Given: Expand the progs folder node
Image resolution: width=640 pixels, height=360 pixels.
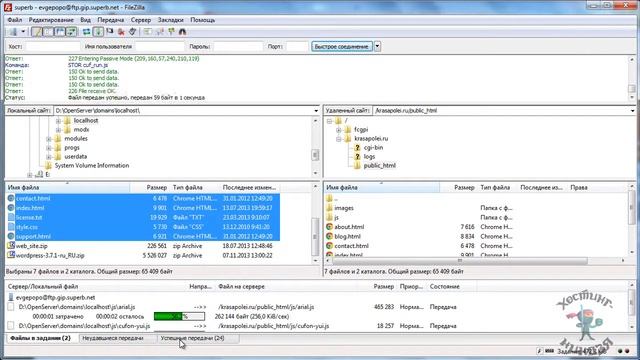Looking at the screenshot, I should [x=49, y=148].
